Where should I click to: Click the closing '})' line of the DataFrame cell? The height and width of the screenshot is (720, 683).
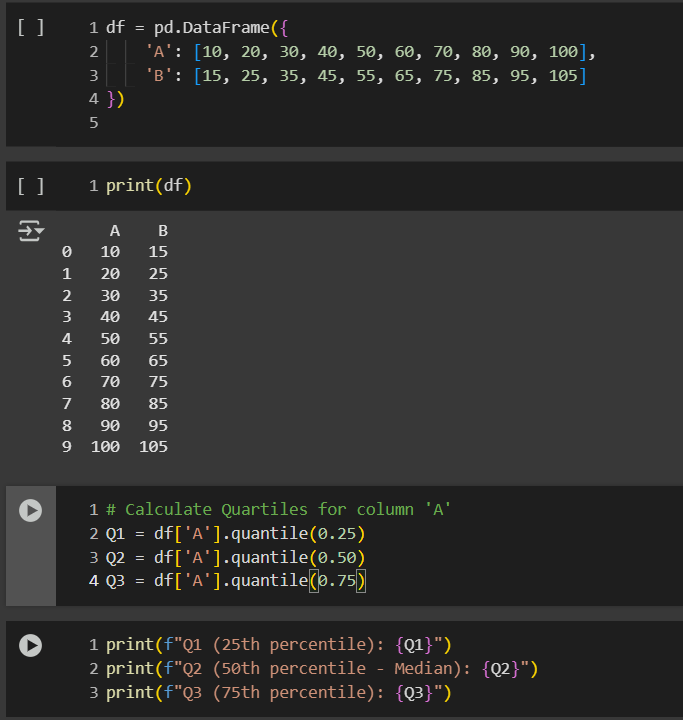(x=115, y=100)
